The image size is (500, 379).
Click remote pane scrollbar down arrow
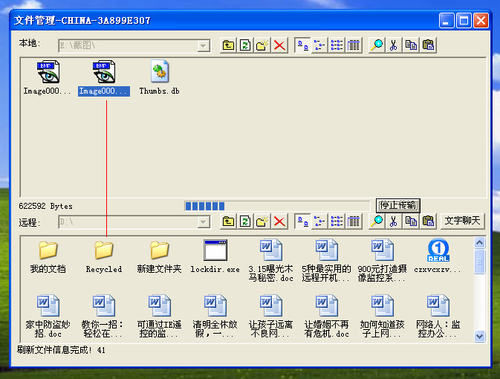tap(479, 336)
